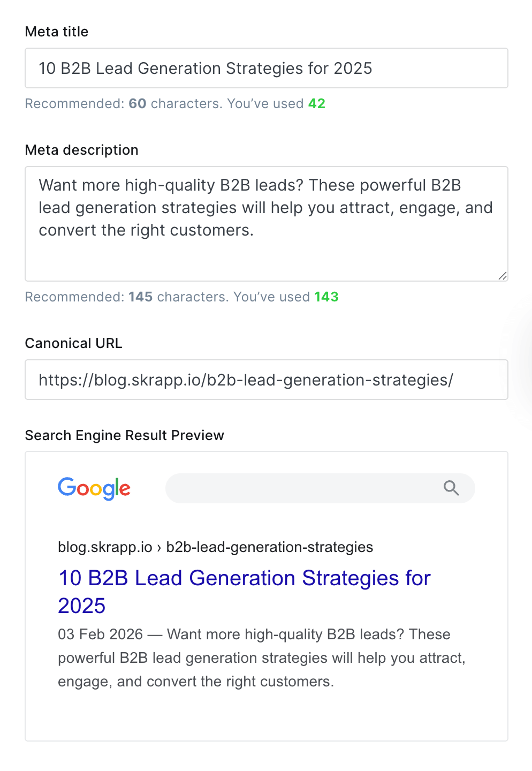
Task: Click the textarea resize grip handle
Action: (502, 276)
